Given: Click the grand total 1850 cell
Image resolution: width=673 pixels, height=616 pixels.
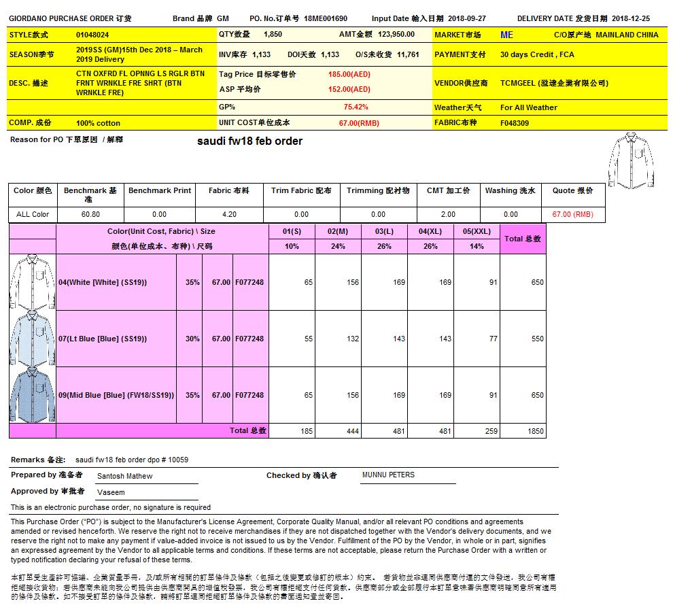Looking at the screenshot, I should tap(536, 431).
